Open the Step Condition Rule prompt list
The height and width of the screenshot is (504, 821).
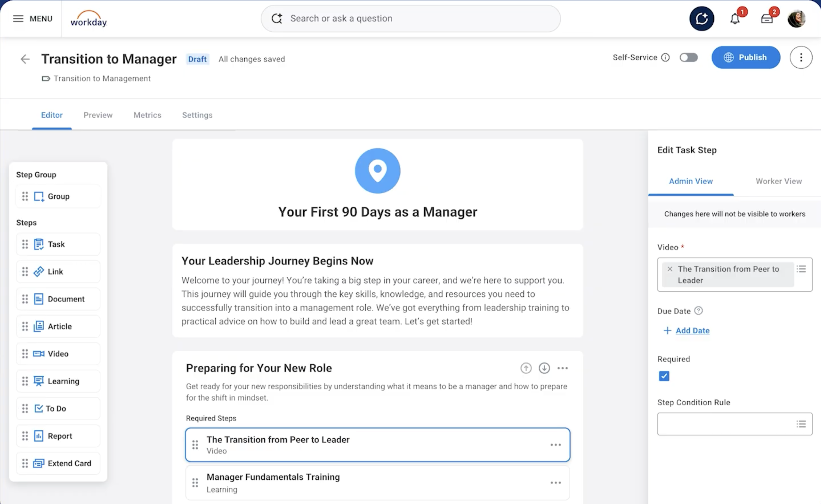801,424
